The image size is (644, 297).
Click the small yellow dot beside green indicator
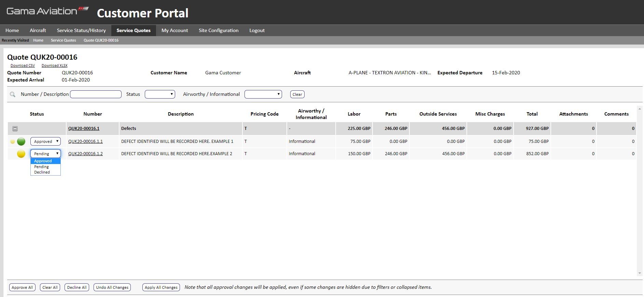pos(13,142)
